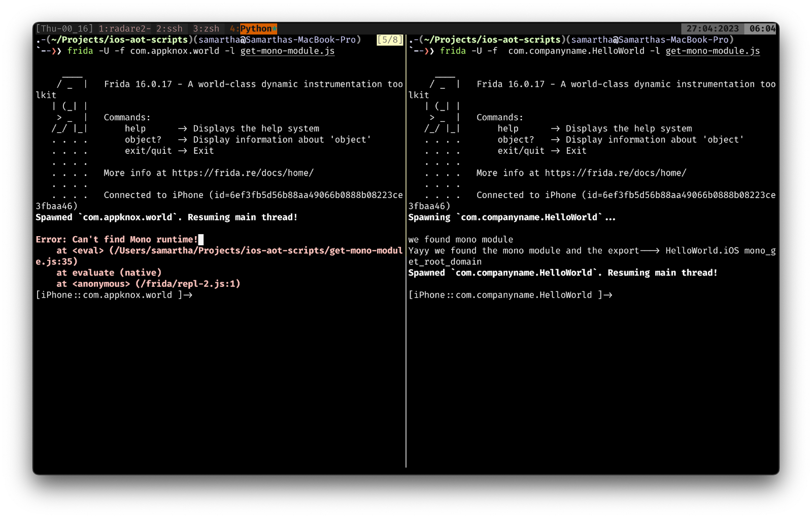Click get-mono-module.js in left pane command
This screenshot has width=812, height=518.
(287, 51)
